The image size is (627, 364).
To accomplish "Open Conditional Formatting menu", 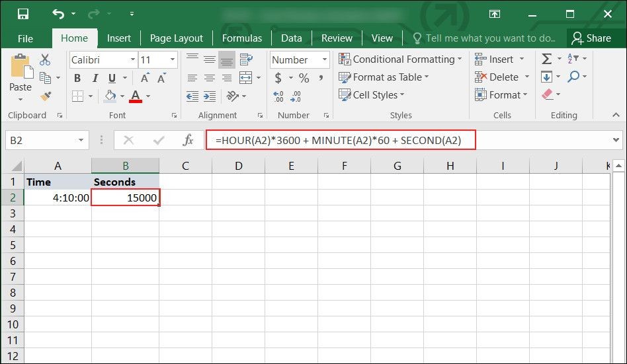I will tap(400, 59).
